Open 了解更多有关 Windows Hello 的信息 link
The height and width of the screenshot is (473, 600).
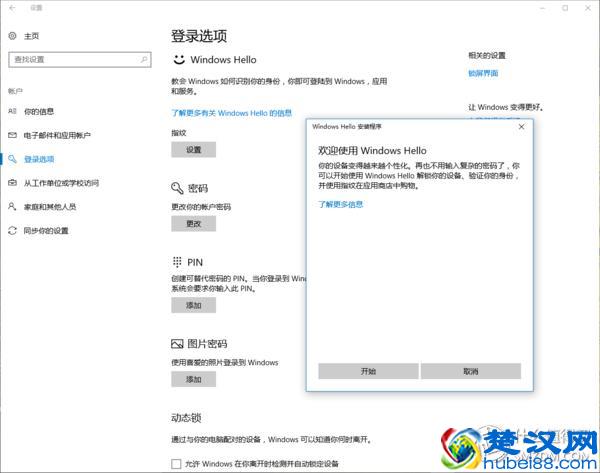pos(232,113)
